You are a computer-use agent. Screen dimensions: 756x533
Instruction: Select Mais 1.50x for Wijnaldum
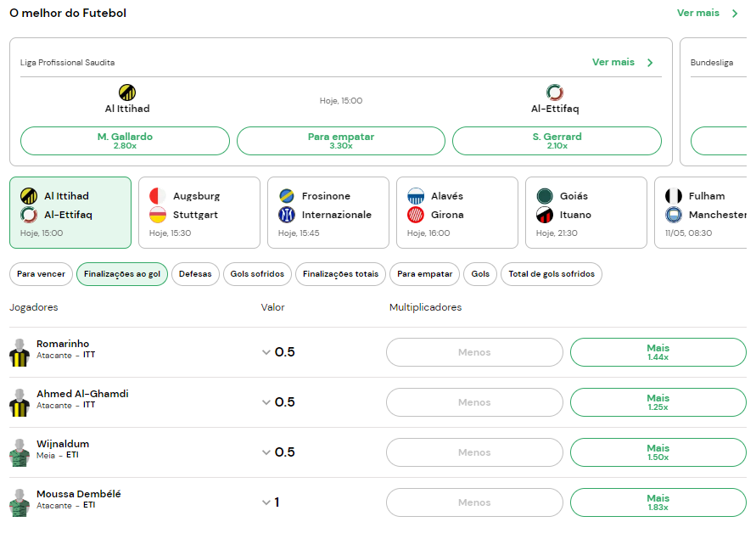(658, 452)
